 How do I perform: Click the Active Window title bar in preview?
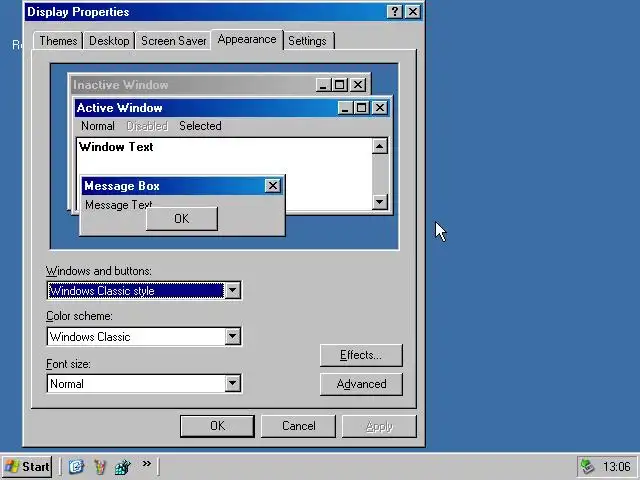click(x=206, y=108)
